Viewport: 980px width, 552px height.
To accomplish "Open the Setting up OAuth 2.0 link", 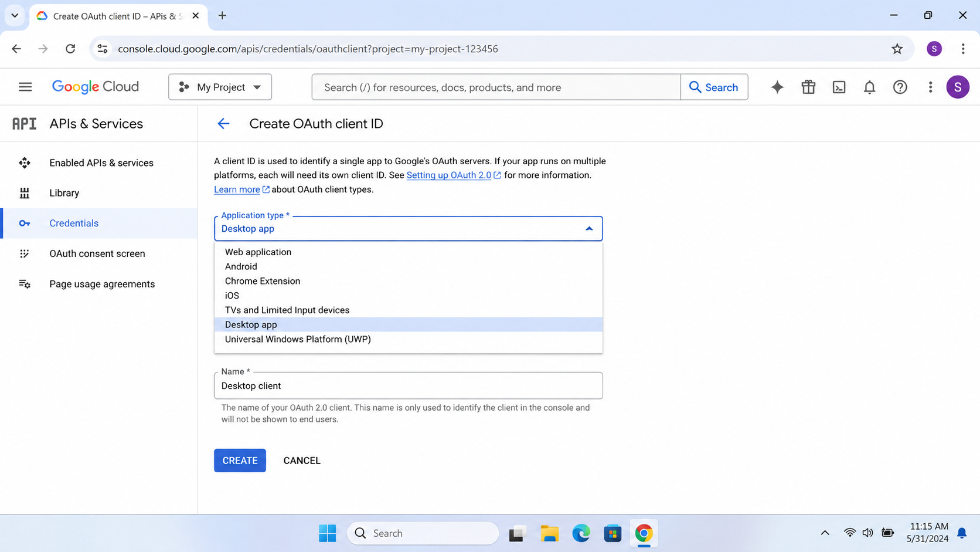I will [454, 175].
